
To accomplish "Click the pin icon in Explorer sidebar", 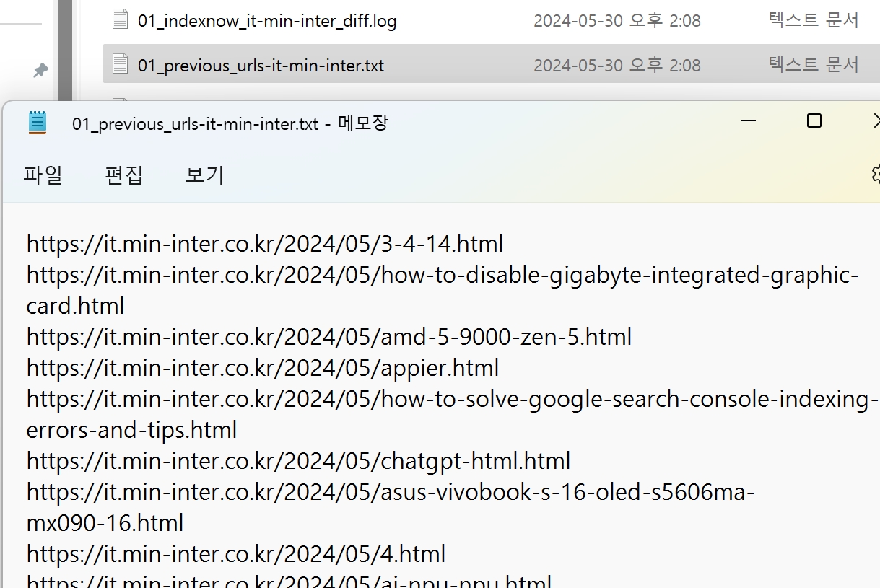I will (41, 70).
